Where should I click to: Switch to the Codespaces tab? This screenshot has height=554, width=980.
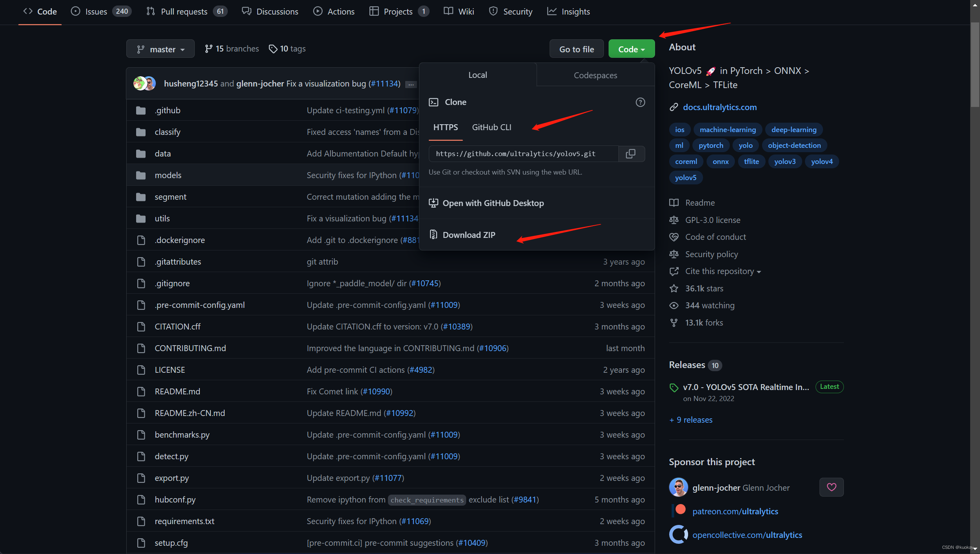coord(595,75)
